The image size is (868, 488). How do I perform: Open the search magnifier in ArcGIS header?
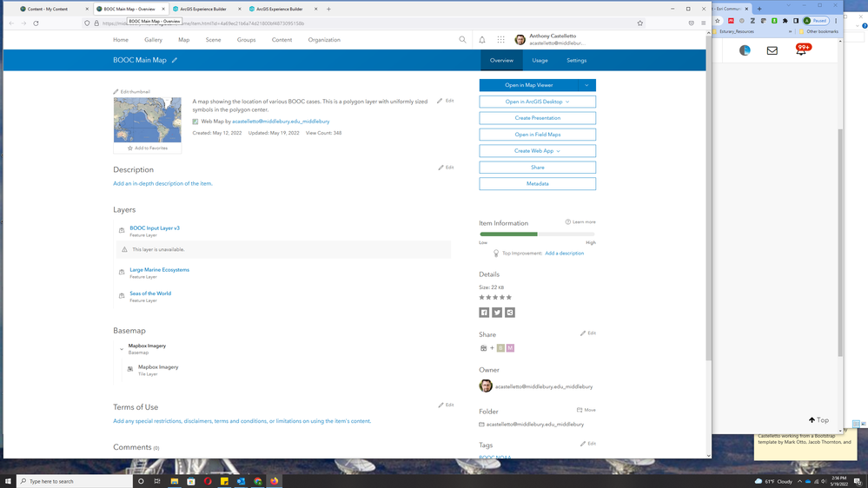[462, 39]
